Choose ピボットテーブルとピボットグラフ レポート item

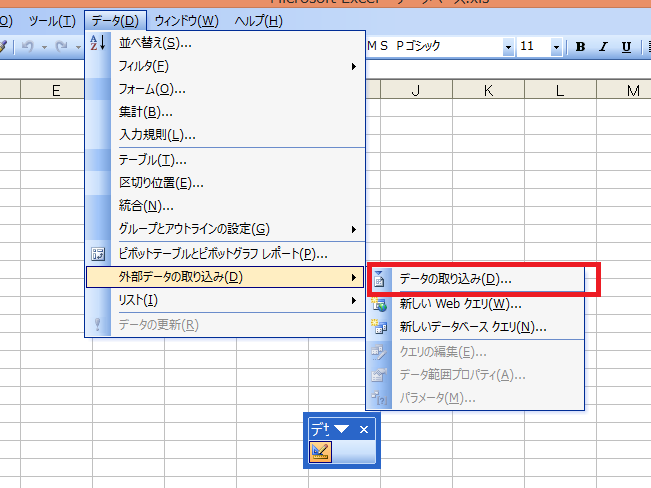pyautogui.click(x=225, y=254)
